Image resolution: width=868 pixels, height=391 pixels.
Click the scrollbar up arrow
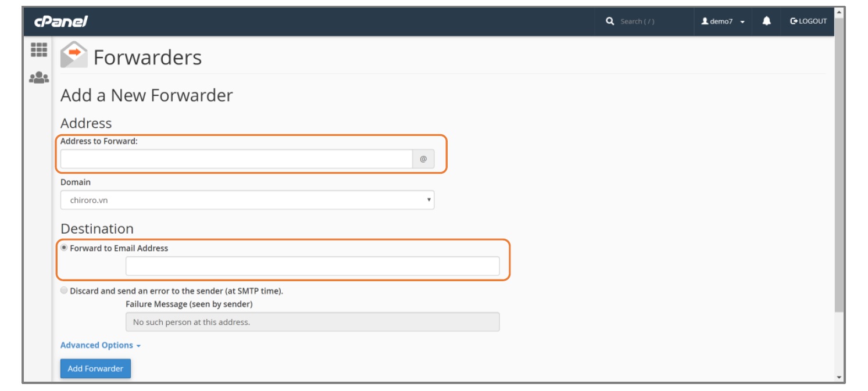[839, 12]
